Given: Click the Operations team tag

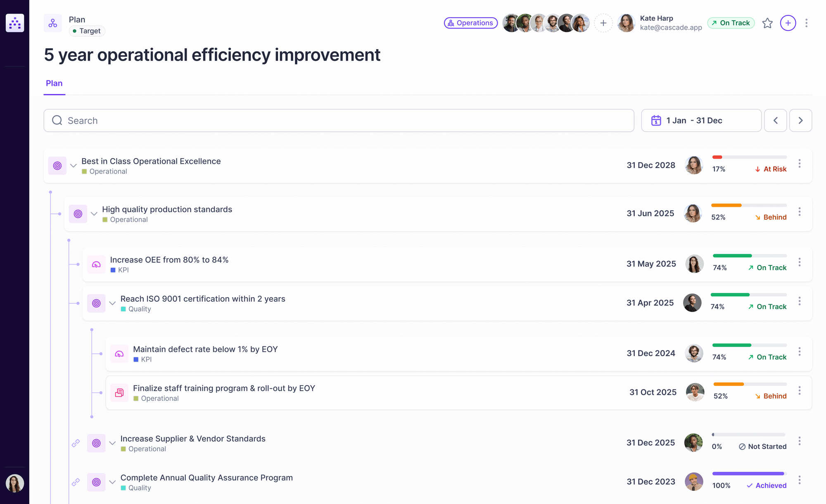Looking at the screenshot, I should point(470,23).
